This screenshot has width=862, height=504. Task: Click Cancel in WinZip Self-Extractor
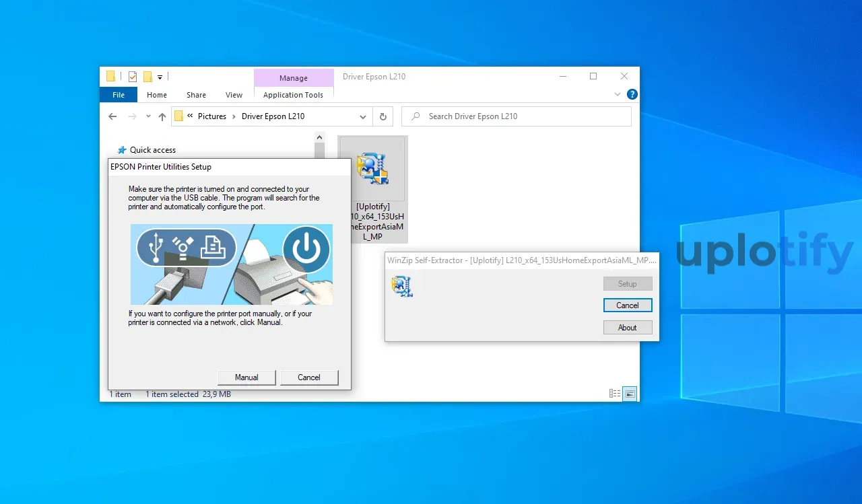coord(628,305)
